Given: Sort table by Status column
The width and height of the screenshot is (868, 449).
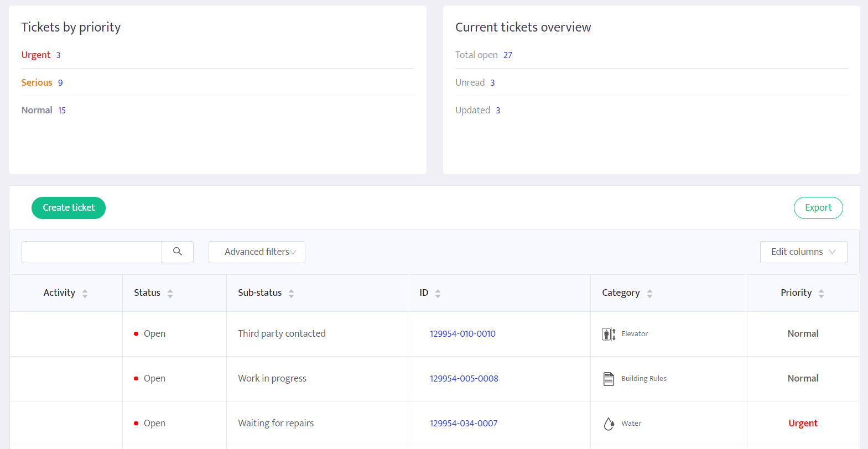Looking at the screenshot, I should 170,293.
